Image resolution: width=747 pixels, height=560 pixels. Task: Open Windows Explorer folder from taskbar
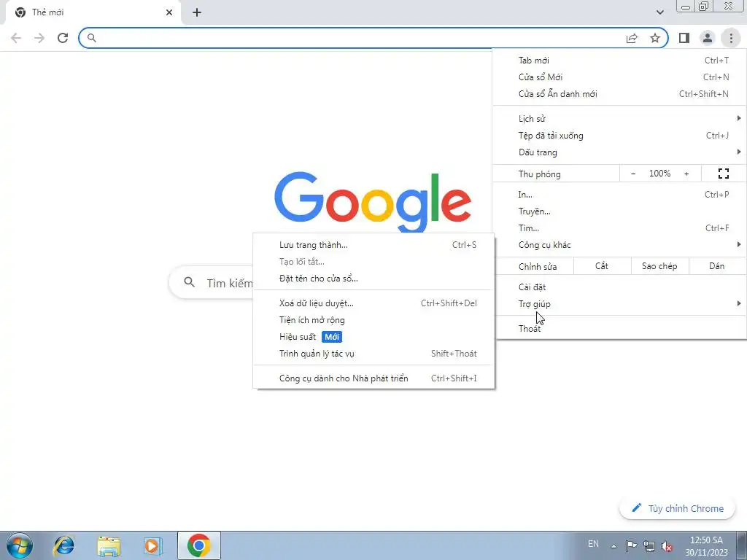(x=109, y=545)
